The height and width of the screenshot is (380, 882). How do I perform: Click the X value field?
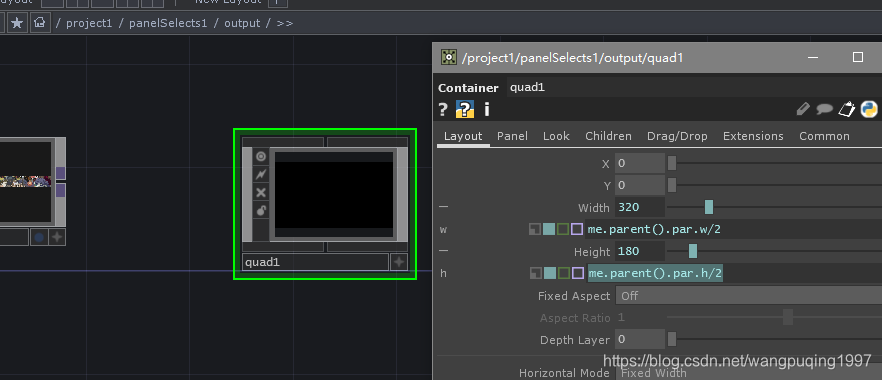coord(640,164)
